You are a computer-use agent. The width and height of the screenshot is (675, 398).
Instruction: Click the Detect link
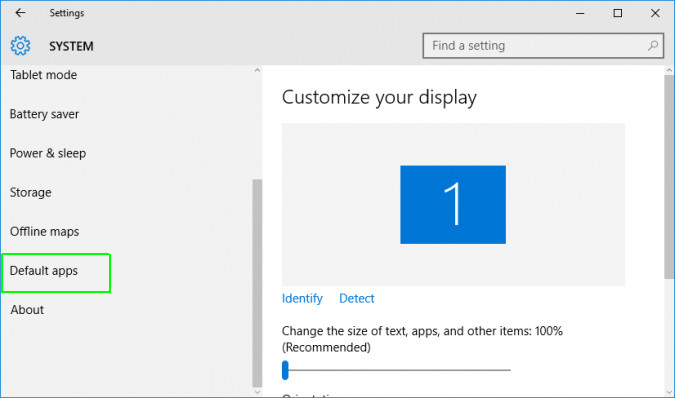coord(357,299)
